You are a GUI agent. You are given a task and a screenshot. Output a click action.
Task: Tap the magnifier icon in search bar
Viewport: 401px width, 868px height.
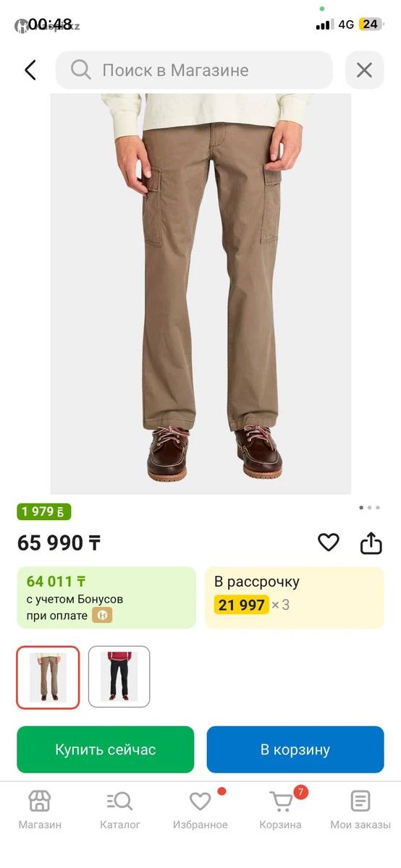click(x=81, y=70)
